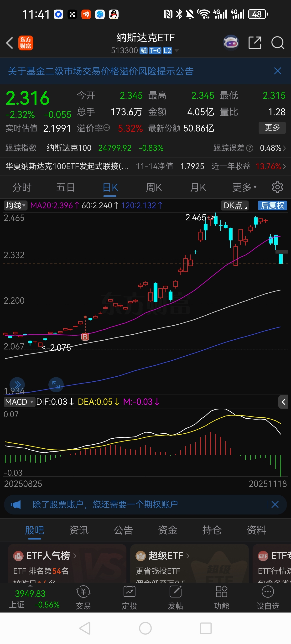
Task: Expand the 近一年收益 13.76% chevron
Action: pos(284,166)
